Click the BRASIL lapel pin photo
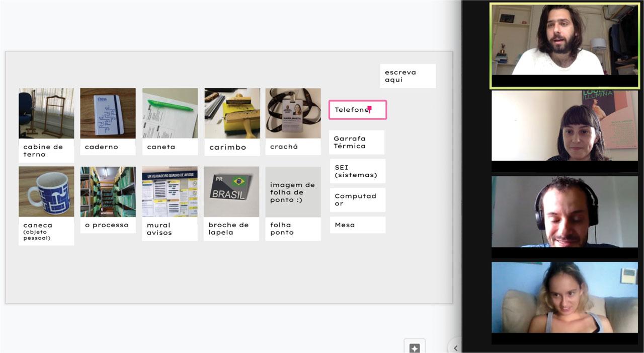 point(231,192)
